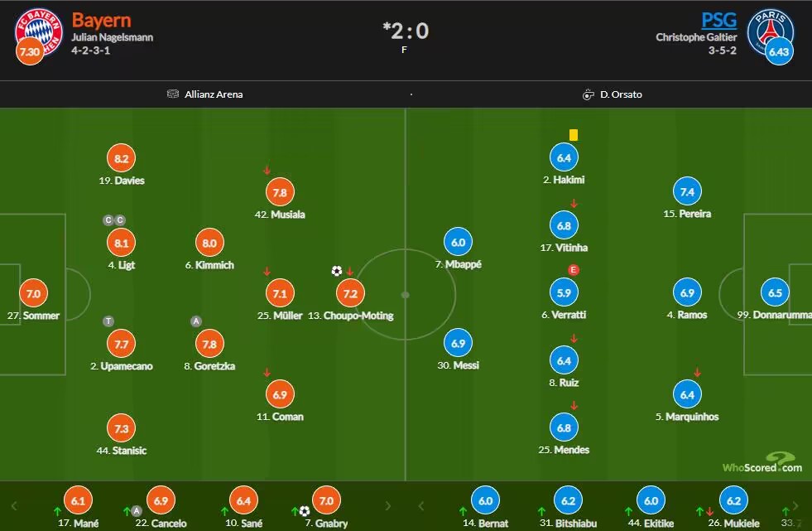The width and height of the screenshot is (812, 531).
Task: Show previous PSG substitutes with left chevron
Action: [420, 505]
